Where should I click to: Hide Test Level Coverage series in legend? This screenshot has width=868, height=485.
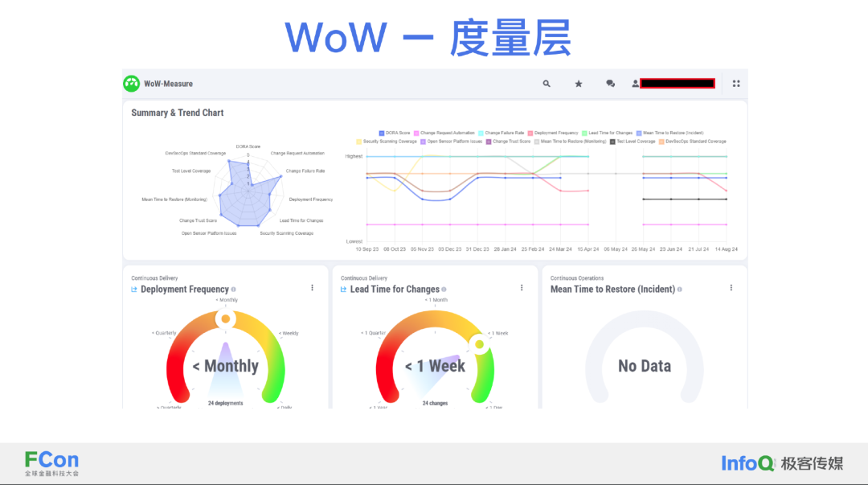633,142
